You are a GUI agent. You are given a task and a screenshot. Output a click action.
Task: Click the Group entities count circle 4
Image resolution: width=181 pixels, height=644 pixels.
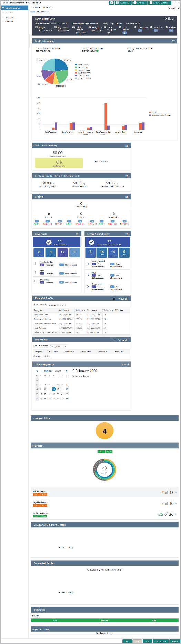pos(104,431)
